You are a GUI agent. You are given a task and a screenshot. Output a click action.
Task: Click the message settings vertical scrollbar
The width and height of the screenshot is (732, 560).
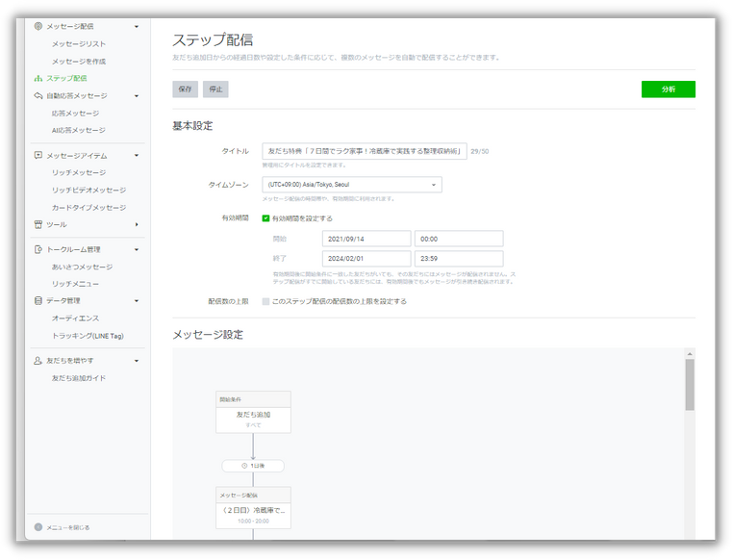[690, 385]
